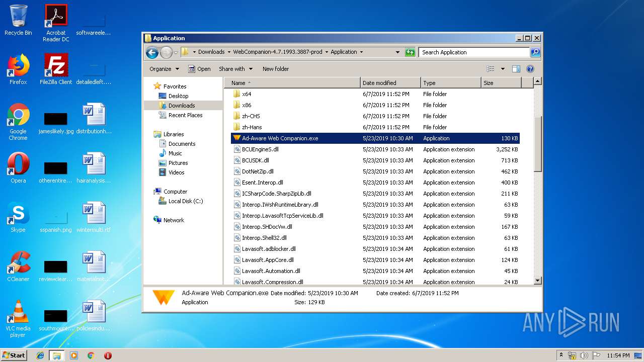The image size is (644, 362).
Task: Click Open in the toolbar
Action: tap(199, 69)
